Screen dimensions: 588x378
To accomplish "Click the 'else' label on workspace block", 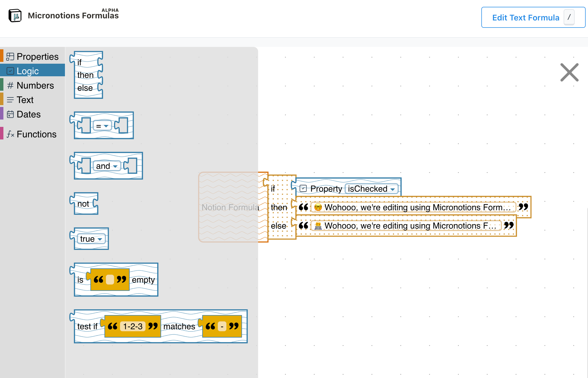I will (279, 226).
